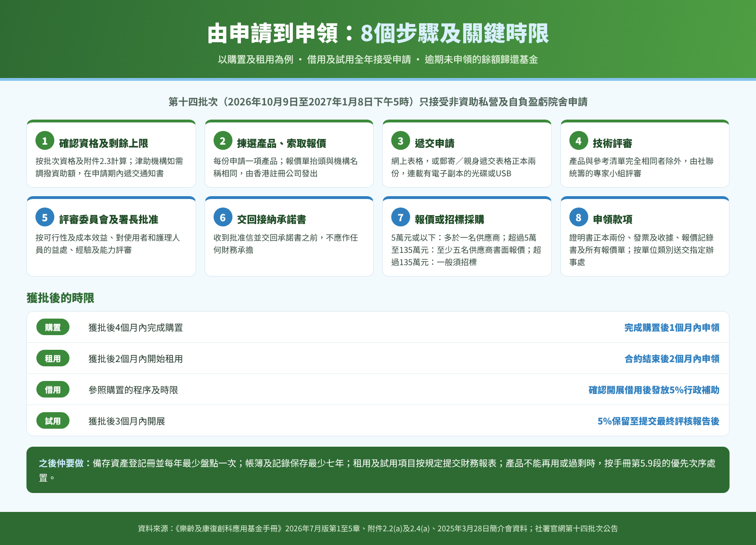The image size is (756, 545).
Task: Click step 6 description about 不應作任何財務承擔
Action: point(285,244)
